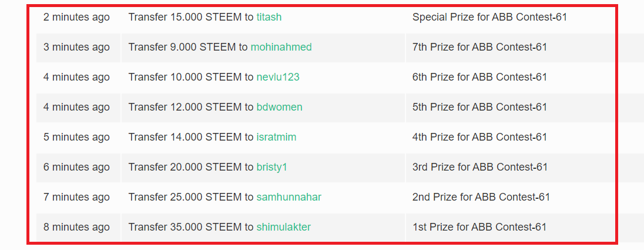644x250 pixels.
Task: Select the 3rd Prize memo text
Action: (x=479, y=167)
